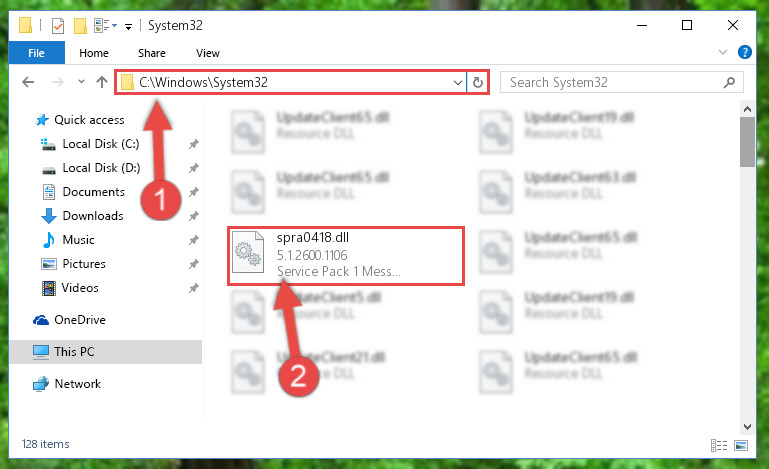The height and width of the screenshot is (469, 769).
Task: Open the recent locations dropdown arrow
Action: (x=81, y=82)
